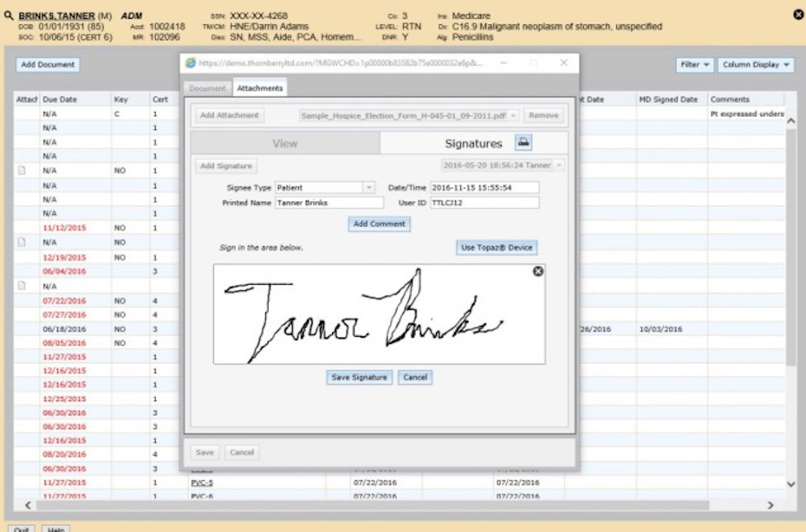Click scroll up arrow of table scrollbar
Viewport: 806px width, 532px height.
click(791, 121)
